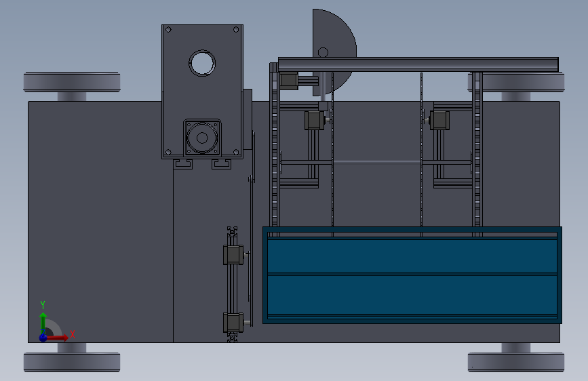Select the green Y axis arrow of the triad

click(x=43, y=322)
